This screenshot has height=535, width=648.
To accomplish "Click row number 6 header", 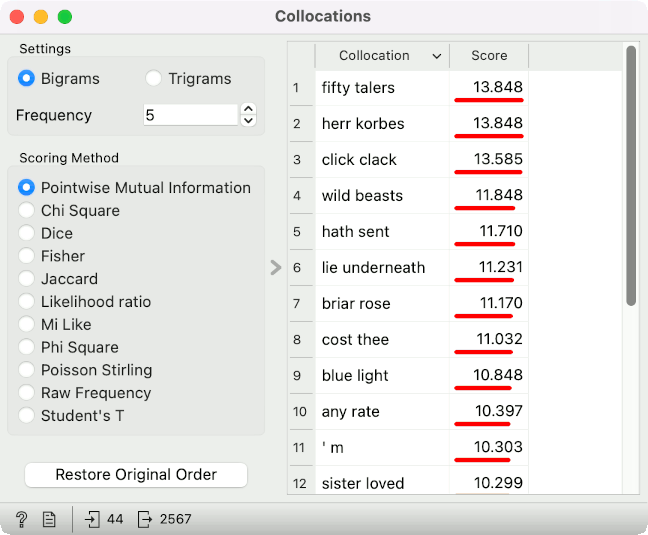I will [301, 267].
